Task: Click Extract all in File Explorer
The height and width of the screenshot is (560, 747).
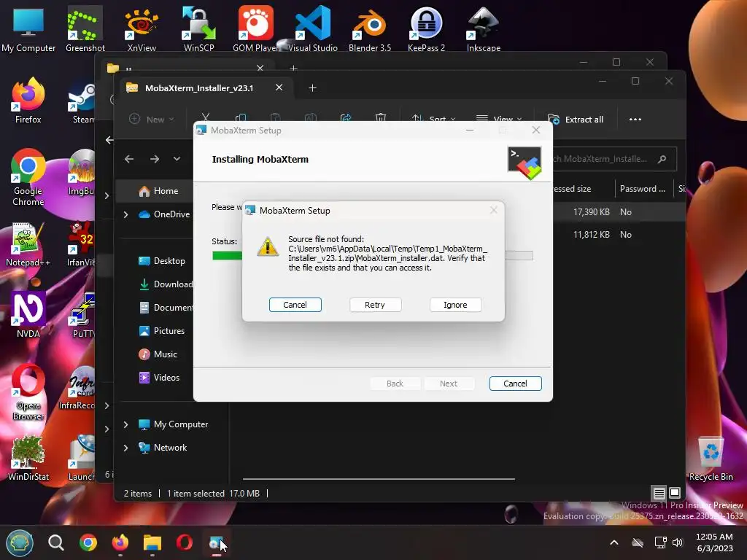Action: [576, 119]
